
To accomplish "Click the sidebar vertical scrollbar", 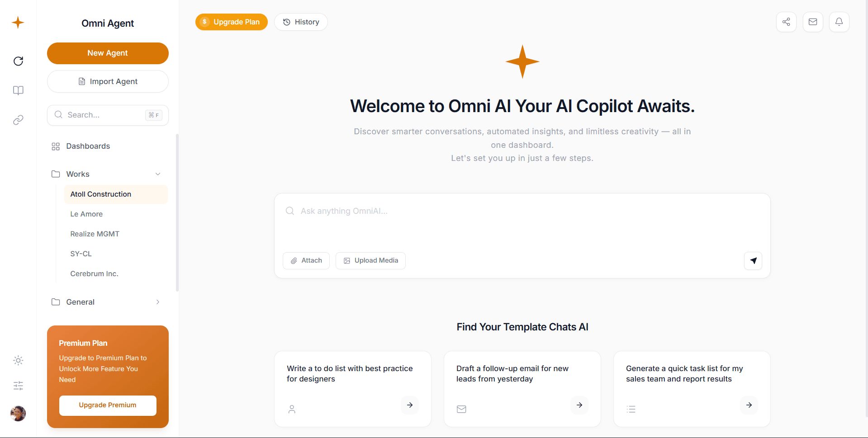I will tap(177, 212).
